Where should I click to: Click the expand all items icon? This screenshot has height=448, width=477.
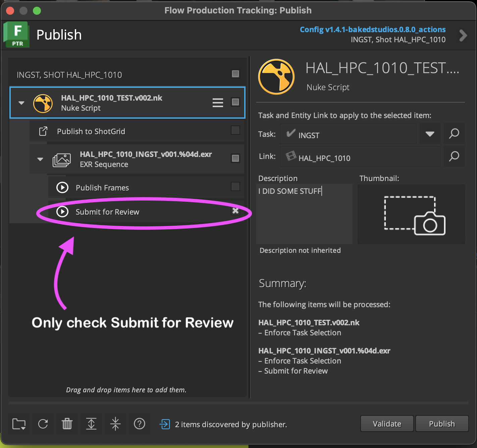click(x=91, y=424)
